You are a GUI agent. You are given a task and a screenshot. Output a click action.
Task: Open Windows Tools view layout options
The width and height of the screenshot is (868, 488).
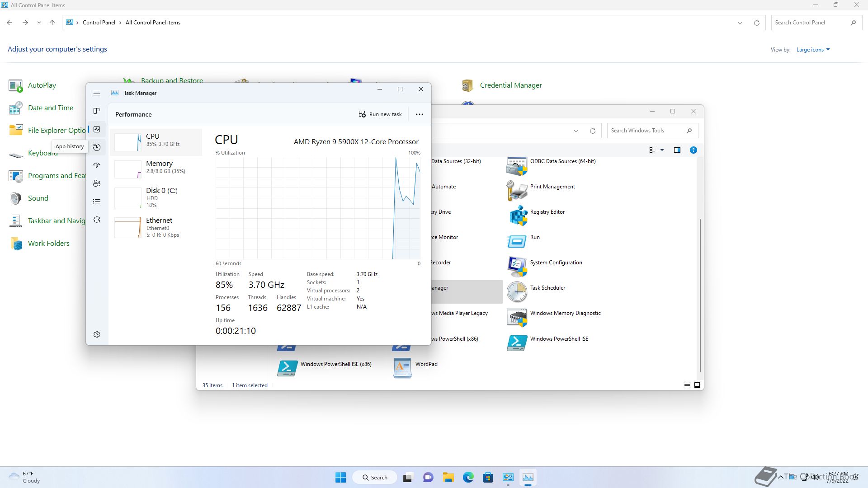(x=656, y=150)
